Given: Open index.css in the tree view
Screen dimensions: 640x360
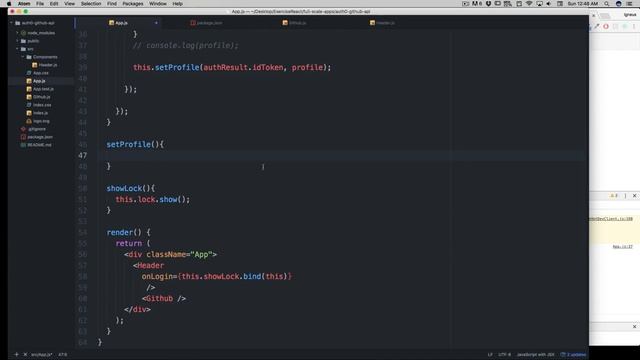Looking at the screenshot, I should [x=42, y=105].
